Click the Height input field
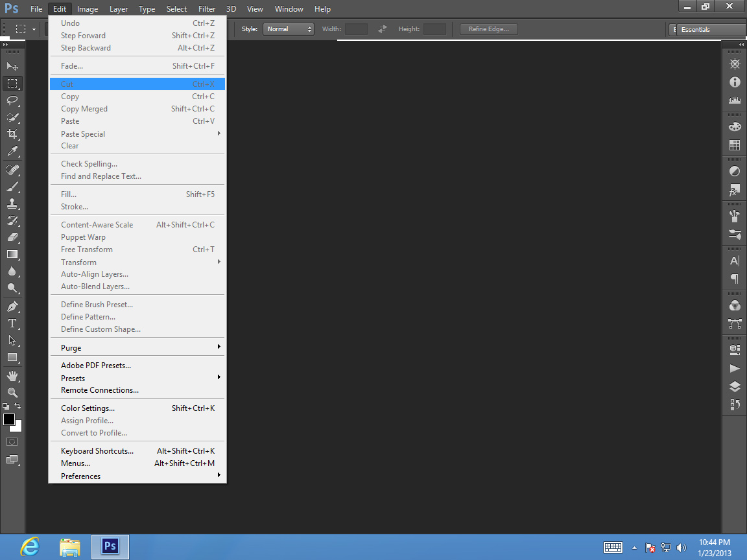Screen dimensions: 747x560 click(434, 29)
